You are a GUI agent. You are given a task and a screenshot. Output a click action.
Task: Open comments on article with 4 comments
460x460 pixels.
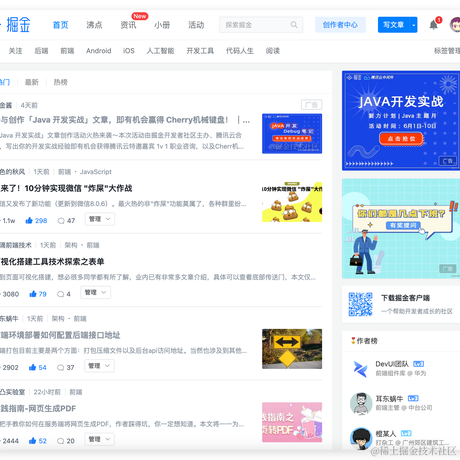pyautogui.click(x=63, y=294)
